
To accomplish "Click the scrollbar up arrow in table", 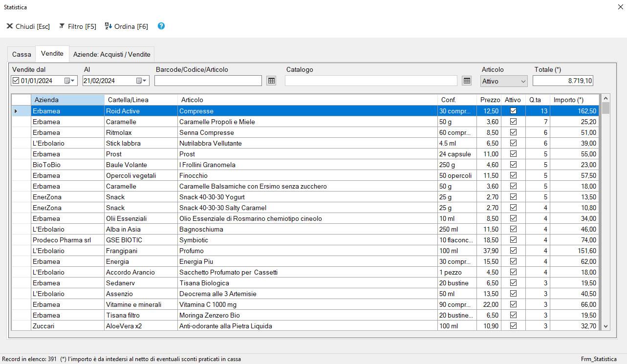I will [x=606, y=98].
